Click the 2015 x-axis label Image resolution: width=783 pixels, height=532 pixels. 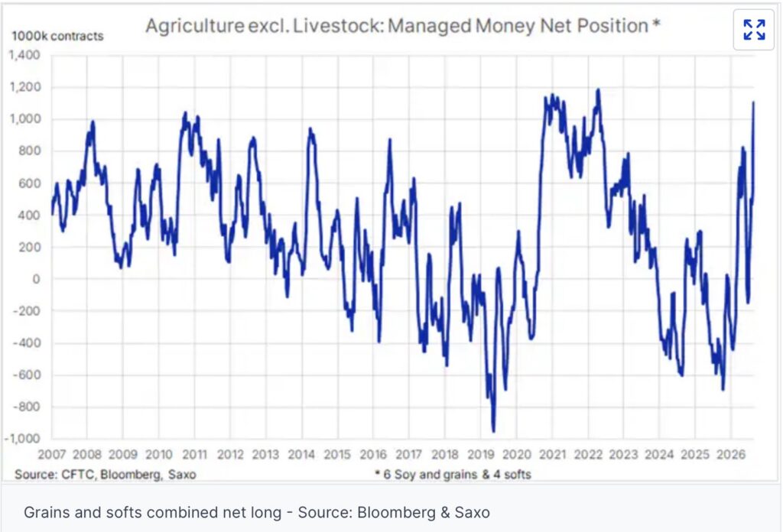pyautogui.click(x=337, y=455)
